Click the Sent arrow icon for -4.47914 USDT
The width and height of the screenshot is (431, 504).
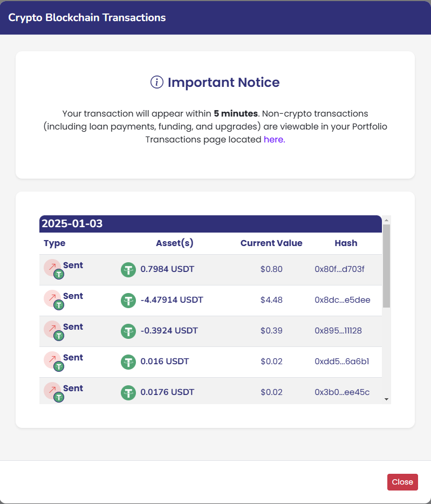[52, 298]
